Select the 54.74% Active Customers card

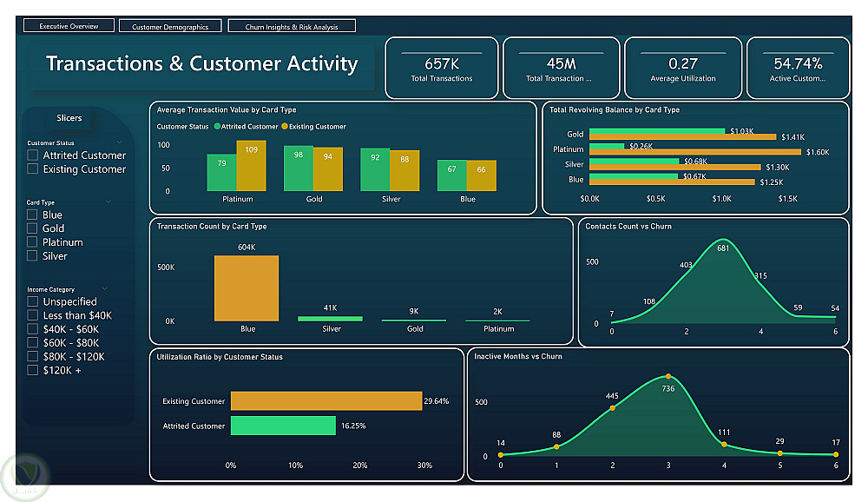point(798,68)
